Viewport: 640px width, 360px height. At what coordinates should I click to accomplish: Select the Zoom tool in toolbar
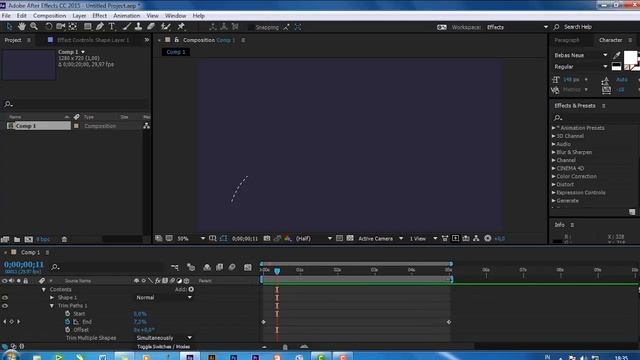tap(34, 27)
